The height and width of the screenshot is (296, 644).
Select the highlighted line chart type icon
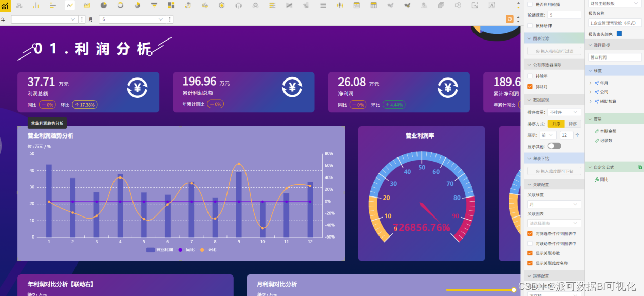[x=70, y=5]
